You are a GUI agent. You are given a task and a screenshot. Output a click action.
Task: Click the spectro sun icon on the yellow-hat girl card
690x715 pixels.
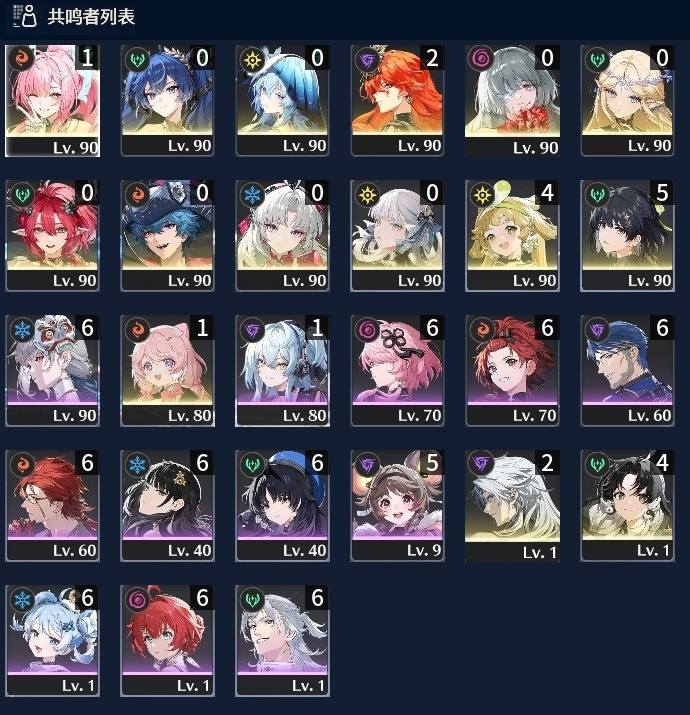482,194
